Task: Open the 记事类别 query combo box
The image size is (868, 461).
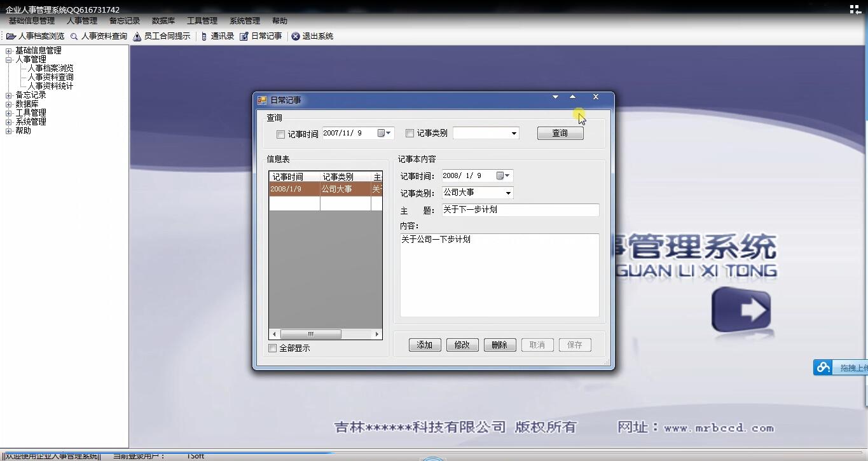Action: pos(514,134)
